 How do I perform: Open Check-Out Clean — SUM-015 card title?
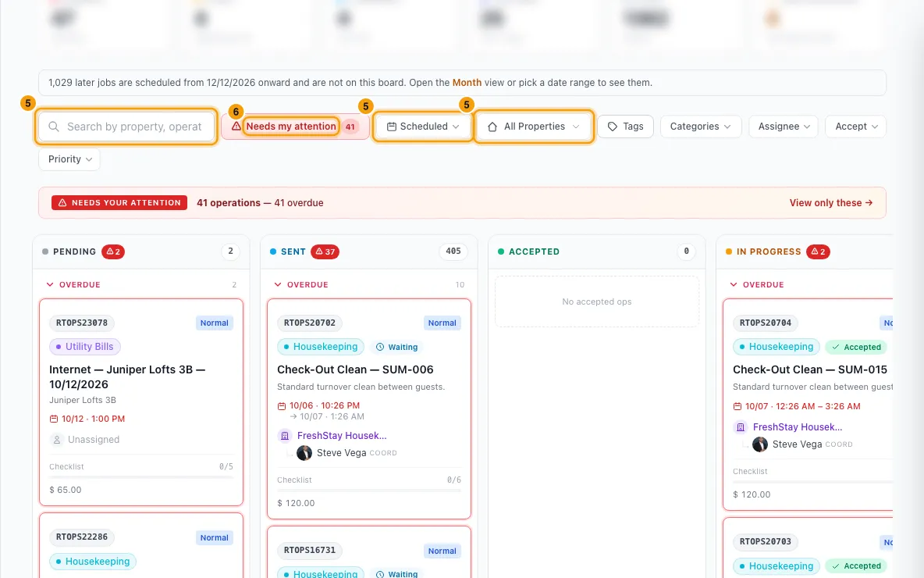(x=810, y=369)
